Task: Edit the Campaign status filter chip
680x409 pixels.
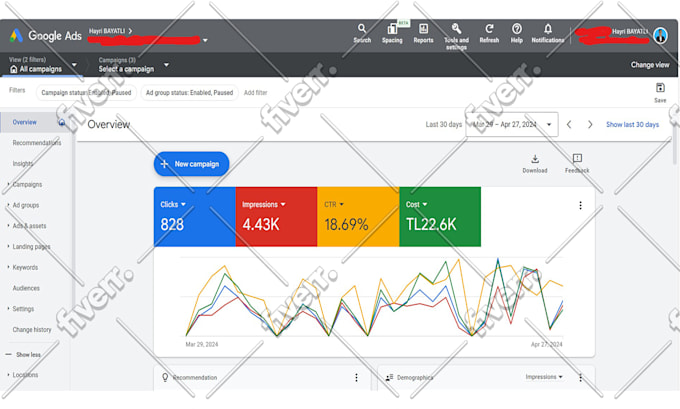Action: pyautogui.click(x=86, y=92)
